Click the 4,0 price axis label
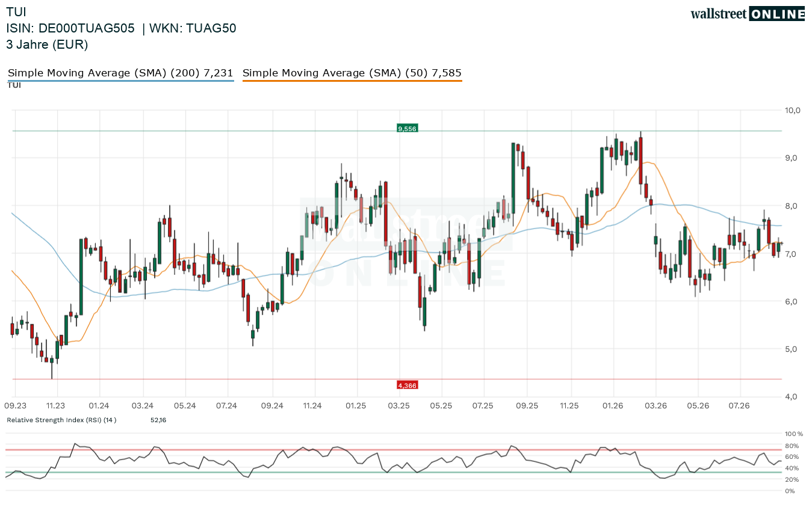 (x=790, y=396)
